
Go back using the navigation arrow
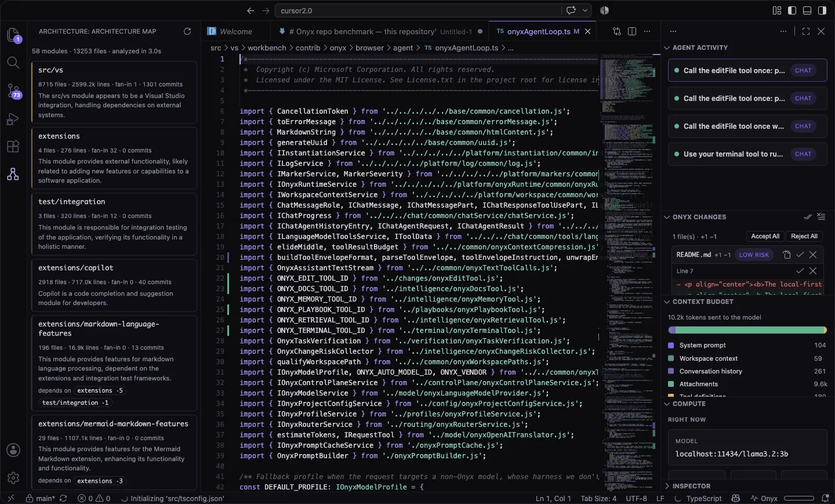coord(251,10)
